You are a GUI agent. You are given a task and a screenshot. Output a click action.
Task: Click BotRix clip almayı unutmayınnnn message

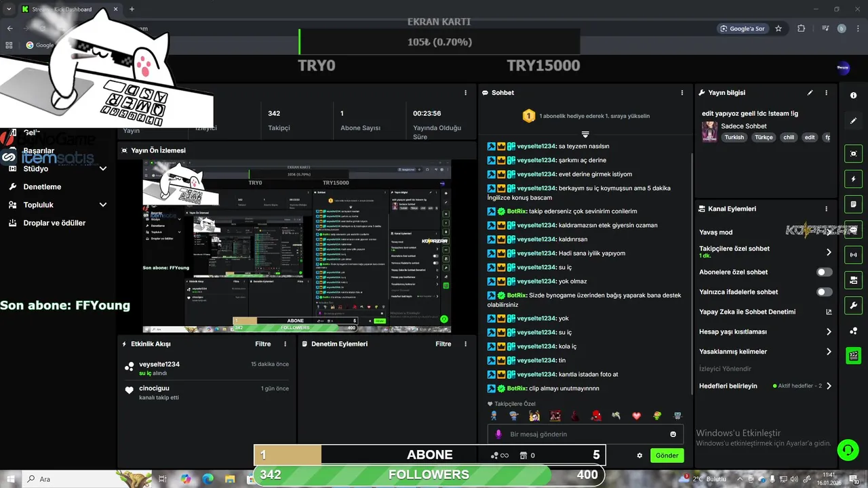click(543, 388)
